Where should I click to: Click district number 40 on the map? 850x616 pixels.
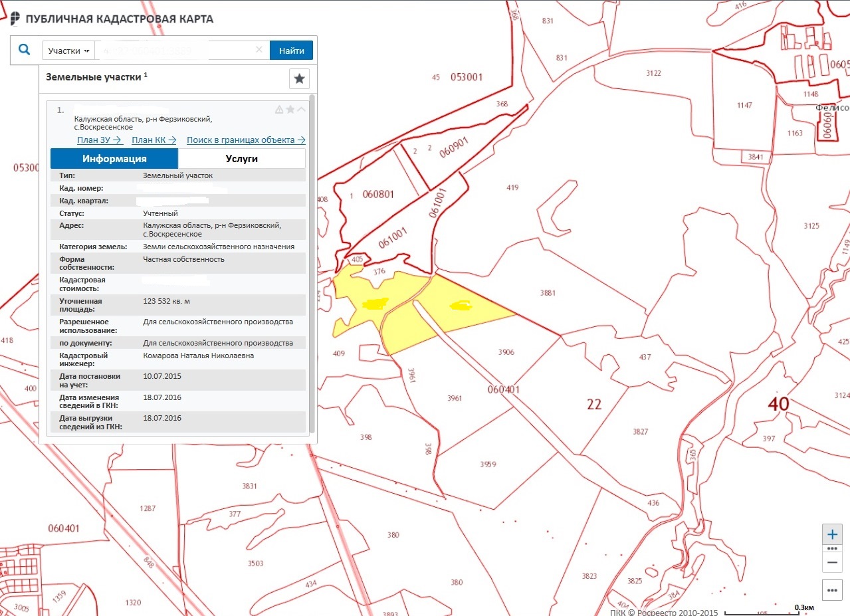coord(778,403)
